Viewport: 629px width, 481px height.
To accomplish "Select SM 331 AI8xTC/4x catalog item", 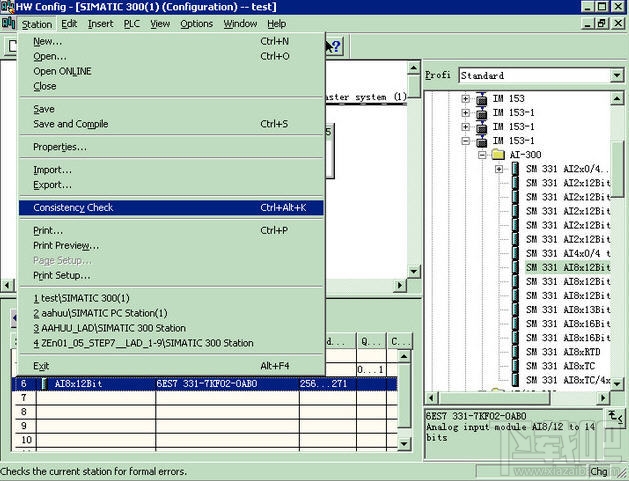I will click(568, 380).
